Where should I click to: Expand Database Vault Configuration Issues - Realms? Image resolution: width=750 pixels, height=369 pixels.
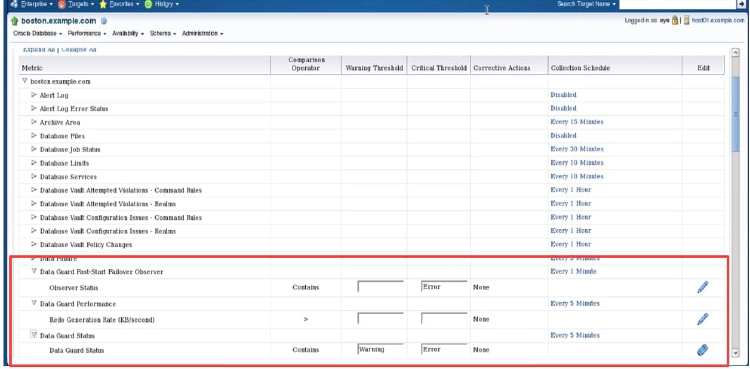tap(34, 231)
